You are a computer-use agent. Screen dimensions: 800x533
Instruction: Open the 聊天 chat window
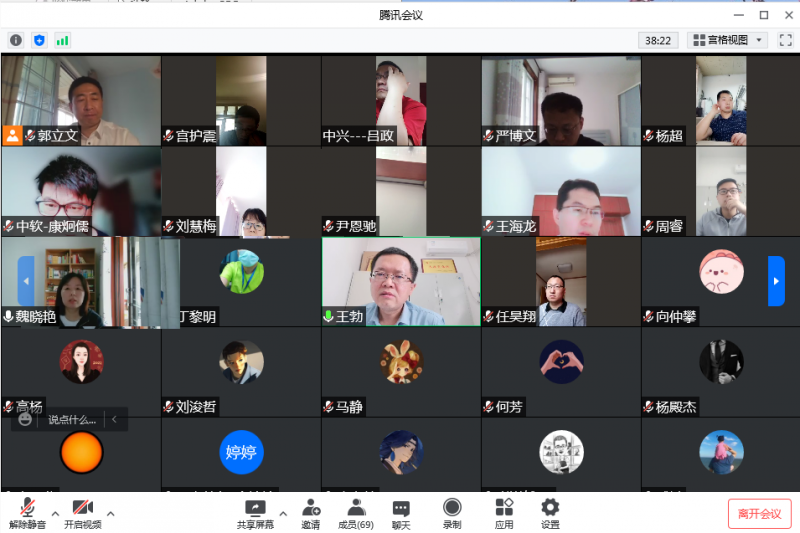[401, 513]
